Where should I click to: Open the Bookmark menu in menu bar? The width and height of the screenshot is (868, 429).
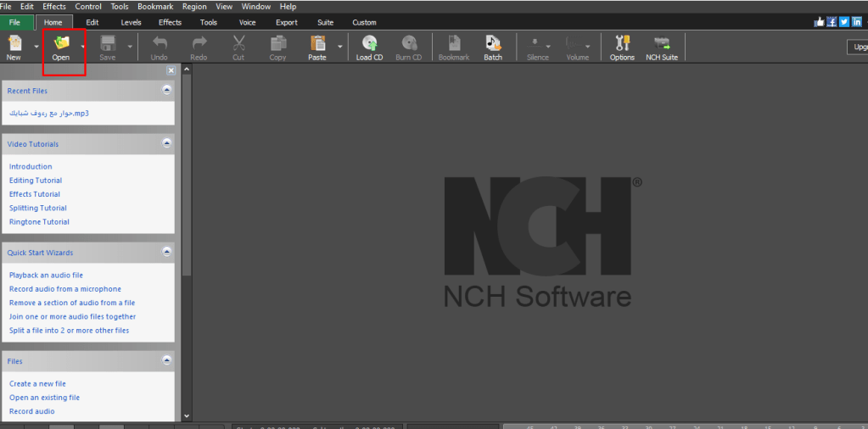pos(155,6)
